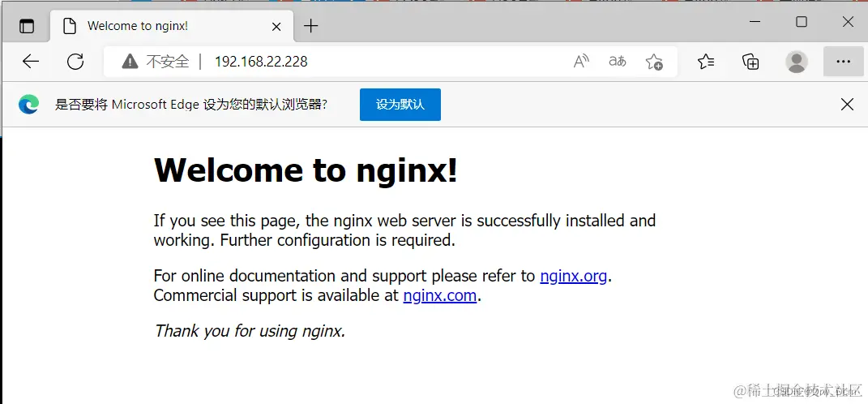The height and width of the screenshot is (404, 868).
Task: Open a new tab with plus button
Action: (311, 26)
